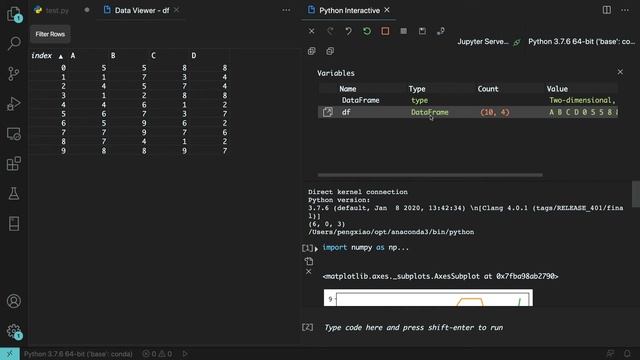The image size is (640, 360).
Task: Select the Type column header in Variables
Action: 417,89
